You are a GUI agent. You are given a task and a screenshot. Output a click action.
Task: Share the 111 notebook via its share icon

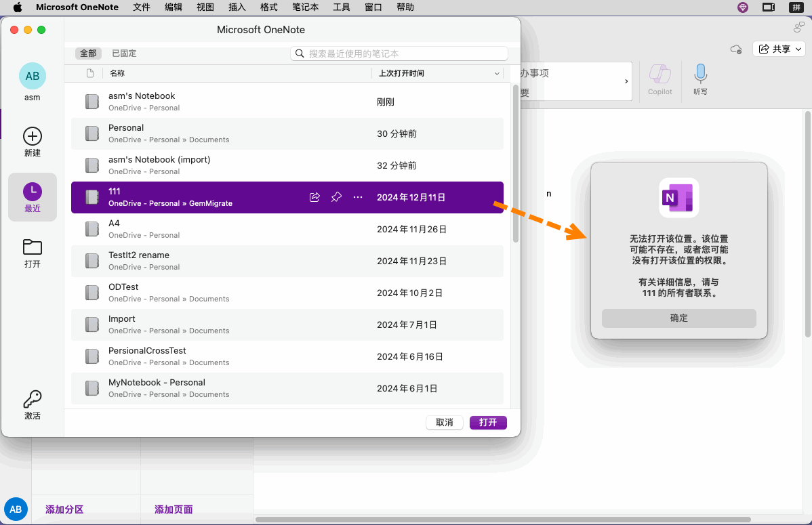coord(314,197)
